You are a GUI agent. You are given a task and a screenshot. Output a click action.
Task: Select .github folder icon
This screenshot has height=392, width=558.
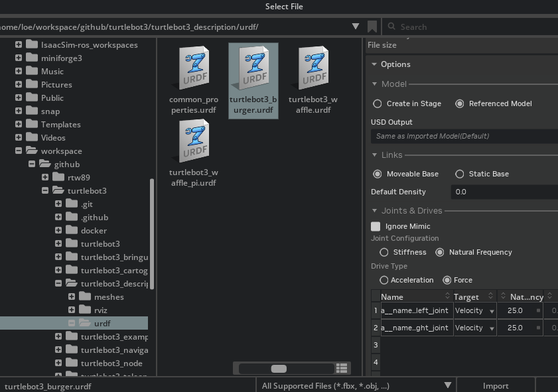(72, 217)
